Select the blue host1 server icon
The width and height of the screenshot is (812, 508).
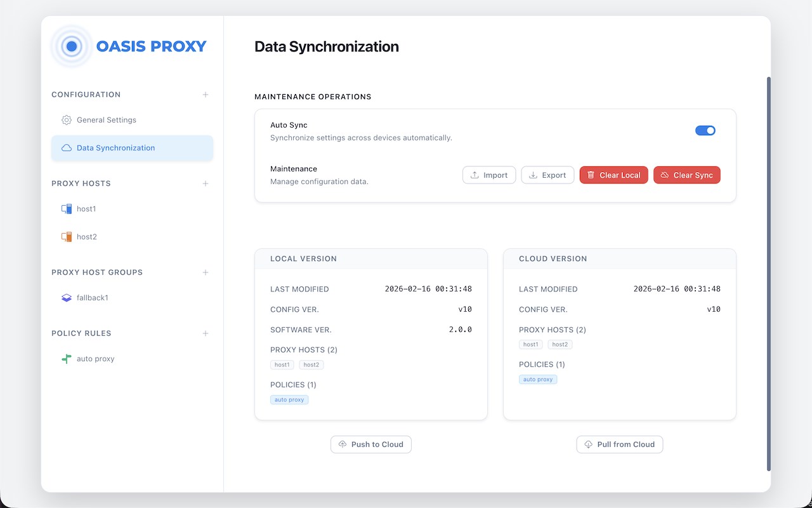67,209
